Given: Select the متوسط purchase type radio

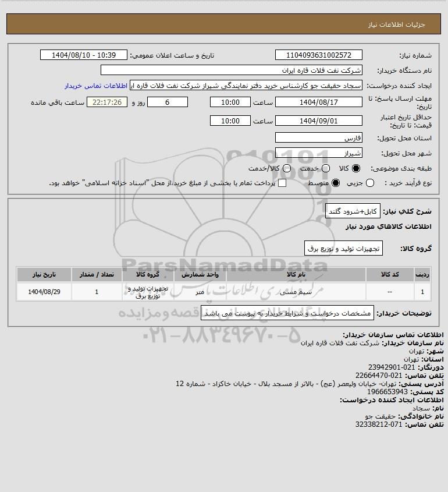Looking at the screenshot, I should (x=336, y=183).
